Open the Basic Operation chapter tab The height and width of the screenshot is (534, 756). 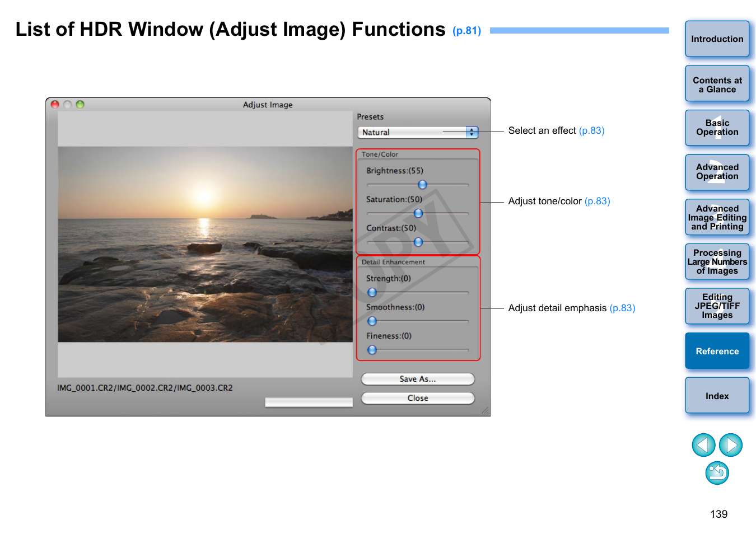click(717, 128)
